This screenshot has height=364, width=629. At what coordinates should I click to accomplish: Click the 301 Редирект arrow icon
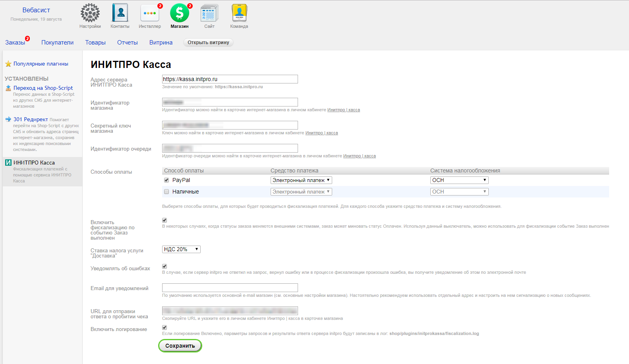(x=8, y=119)
